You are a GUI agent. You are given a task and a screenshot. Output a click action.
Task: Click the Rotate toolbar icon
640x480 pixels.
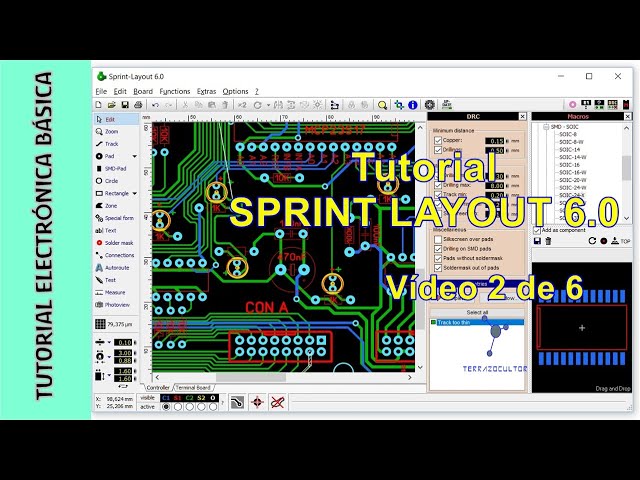point(258,105)
